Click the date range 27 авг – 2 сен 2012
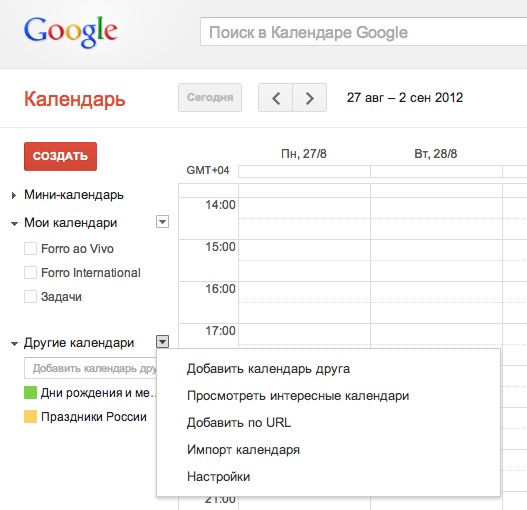 pyautogui.click(x=405, y=98)
